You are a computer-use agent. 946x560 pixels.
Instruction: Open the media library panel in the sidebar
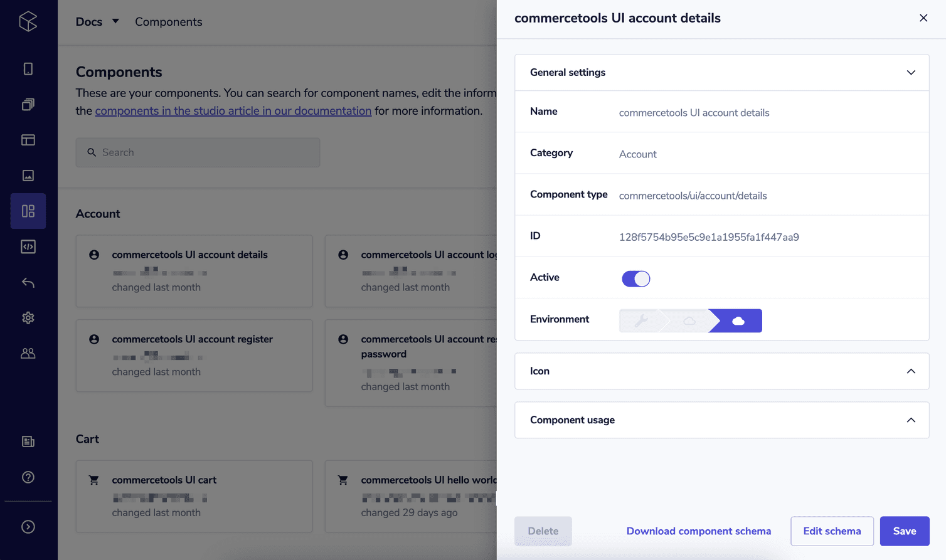(28, 176)
